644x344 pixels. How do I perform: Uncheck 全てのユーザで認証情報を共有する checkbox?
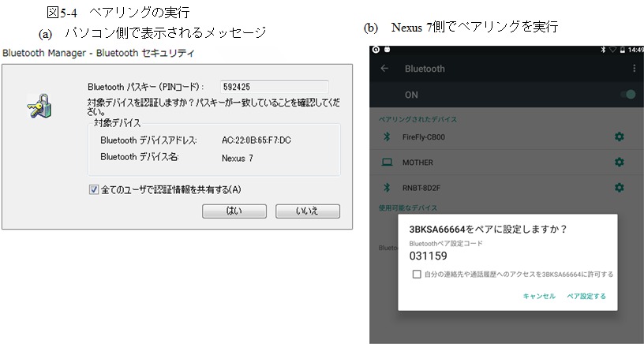pyautogui.click(x=94, y=189)
